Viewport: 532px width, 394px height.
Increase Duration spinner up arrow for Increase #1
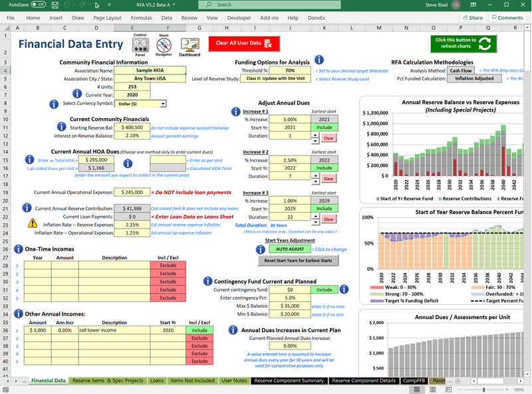tap(315, 134)
